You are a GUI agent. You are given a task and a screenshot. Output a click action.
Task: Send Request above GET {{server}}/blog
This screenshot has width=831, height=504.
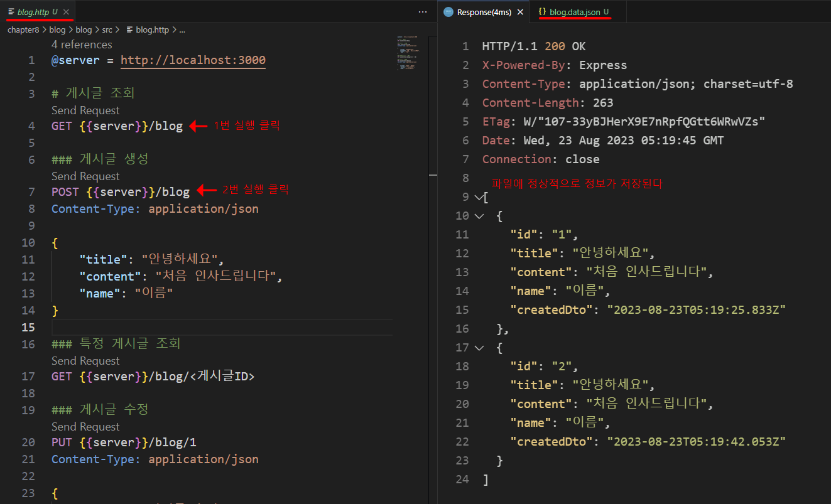85,110
